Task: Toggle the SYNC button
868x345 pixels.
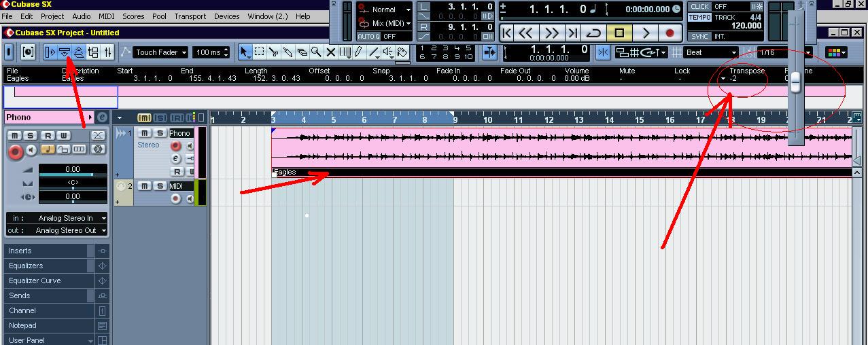Action: (700, 36)
